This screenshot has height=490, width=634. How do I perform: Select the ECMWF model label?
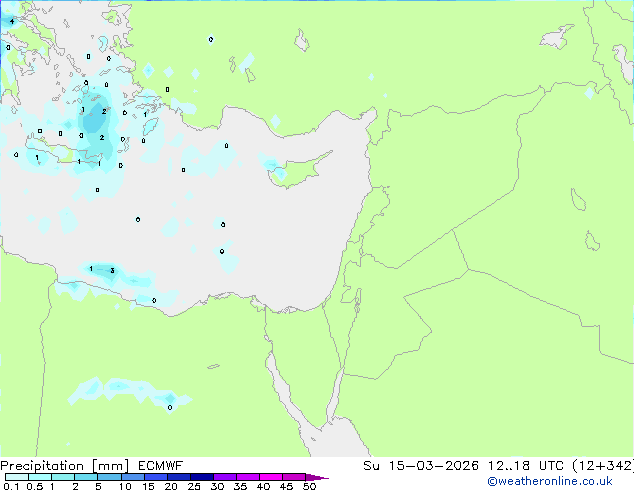[x=161, y=466]
